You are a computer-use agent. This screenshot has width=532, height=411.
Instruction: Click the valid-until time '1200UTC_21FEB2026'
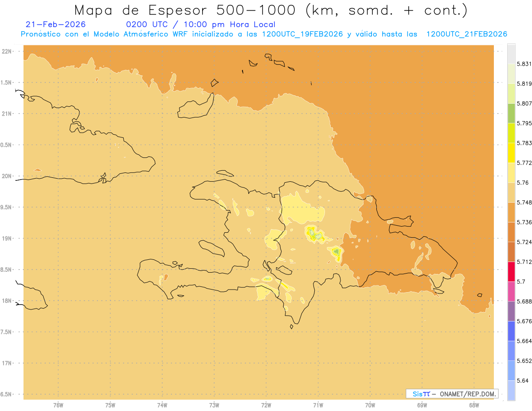click(x=466, y=34)
